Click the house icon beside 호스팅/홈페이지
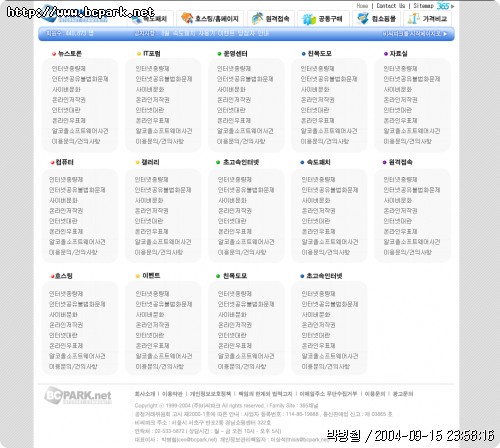 click(187, 18)
